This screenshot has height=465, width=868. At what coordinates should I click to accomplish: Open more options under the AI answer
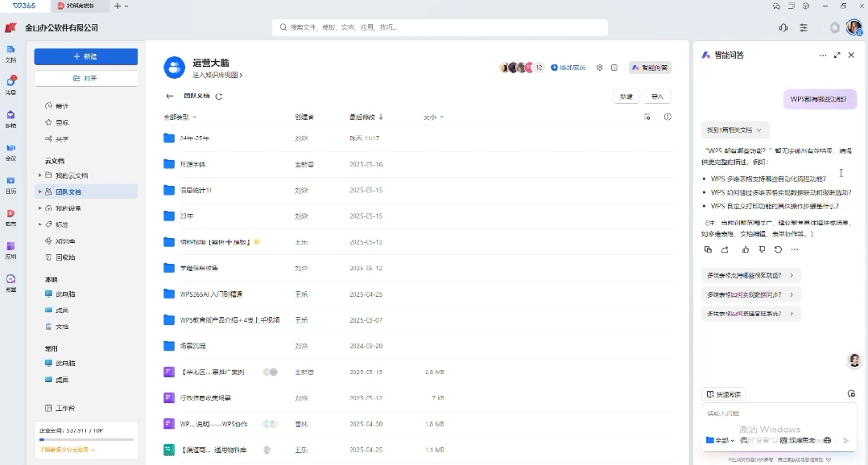pyautogui.click(x=795, y=250)
